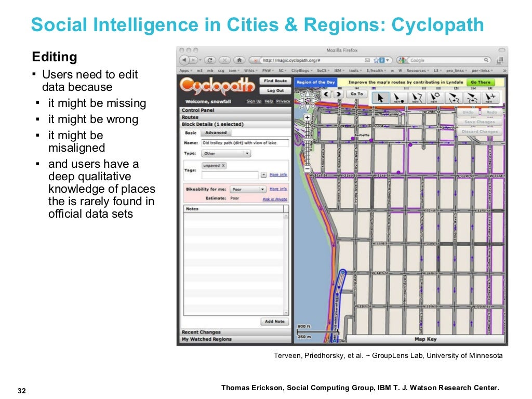Select the new point tool (arrow with dot)

(398, 98)
